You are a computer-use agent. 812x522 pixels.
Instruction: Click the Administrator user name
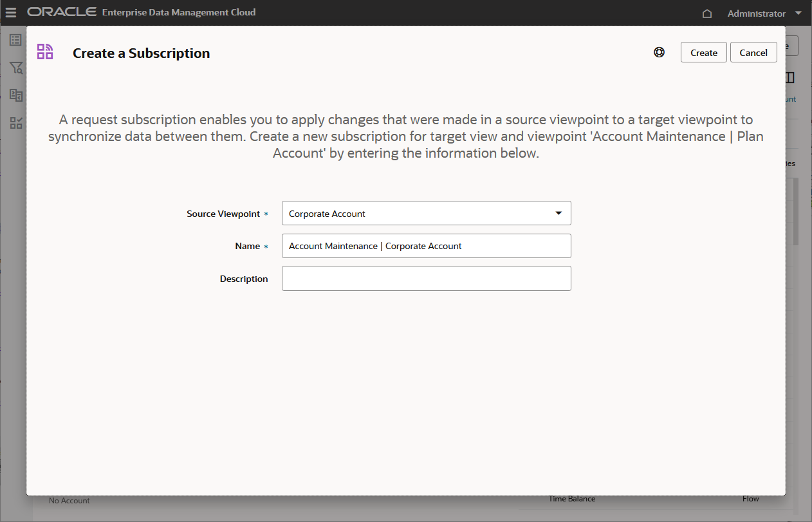(756, 14)
